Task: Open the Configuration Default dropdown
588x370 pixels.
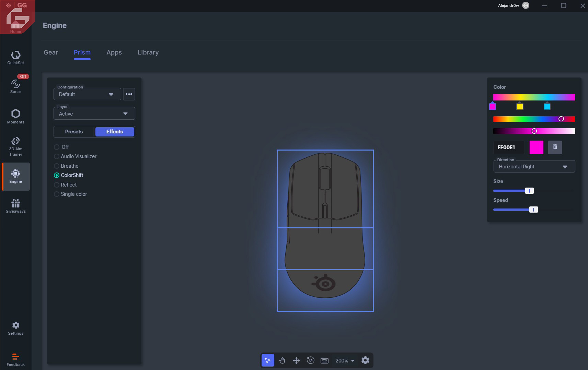Action: (x=87, y=94)
